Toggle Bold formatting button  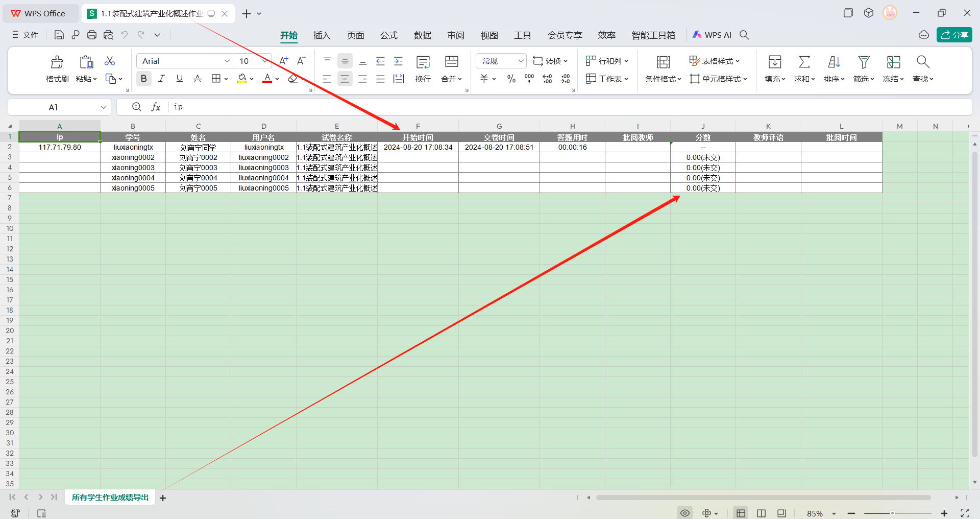pos(144,79)
